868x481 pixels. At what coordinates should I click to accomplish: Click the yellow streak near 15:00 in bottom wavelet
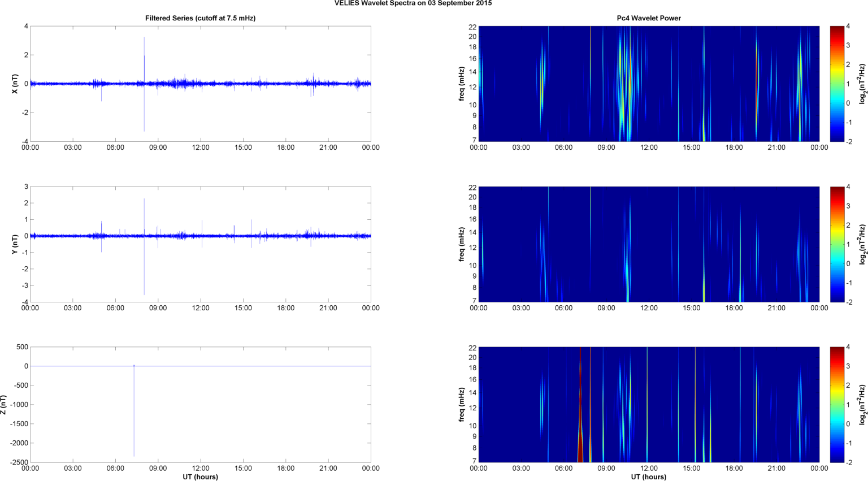pyautogui.click(x=695, y=405)
